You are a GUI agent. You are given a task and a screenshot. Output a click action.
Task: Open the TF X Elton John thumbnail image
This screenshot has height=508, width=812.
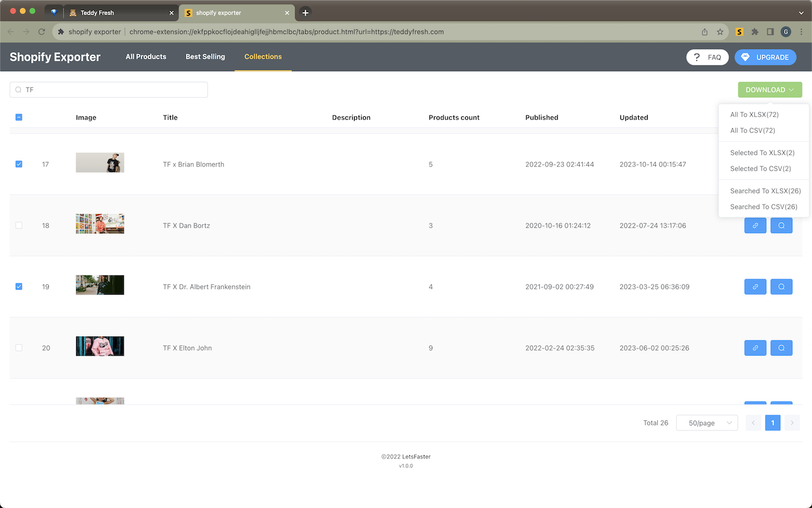[100, 346]
